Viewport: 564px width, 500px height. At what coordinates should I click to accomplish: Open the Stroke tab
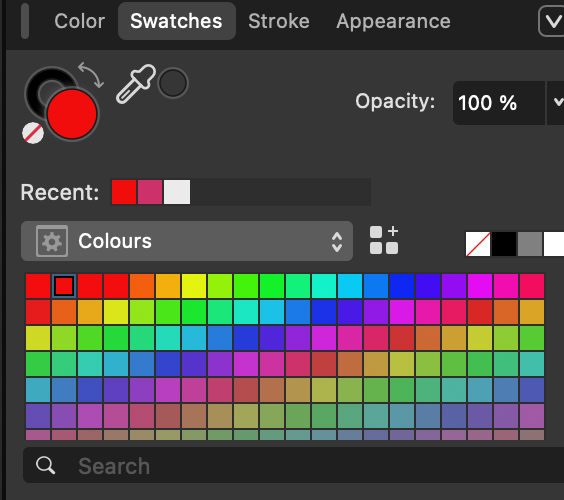279,21
